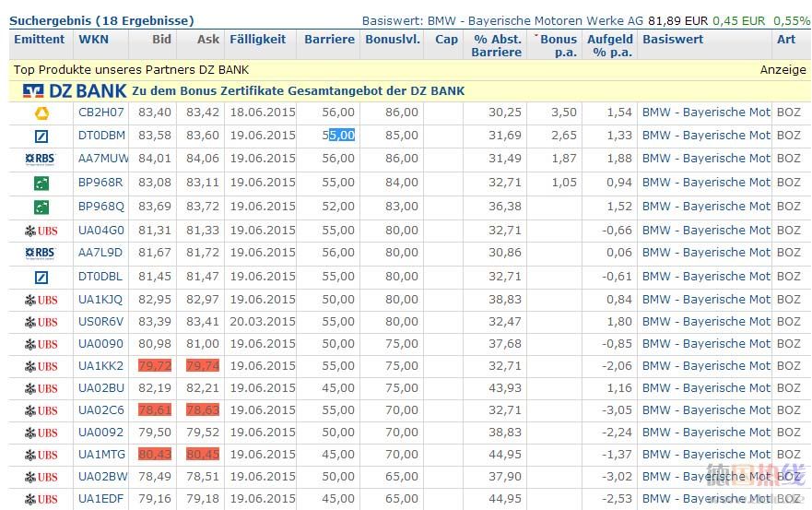The height and width of the screenshot is (510, 812).
Task: Click UBS logo in row UA1EDF
Action: tap(41, 499)
